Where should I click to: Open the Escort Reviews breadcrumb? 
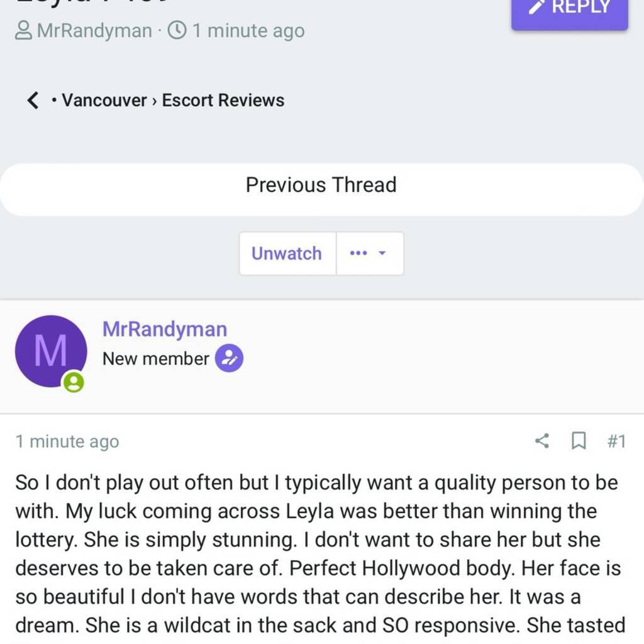pyautogui.click(x=223, y=100)
